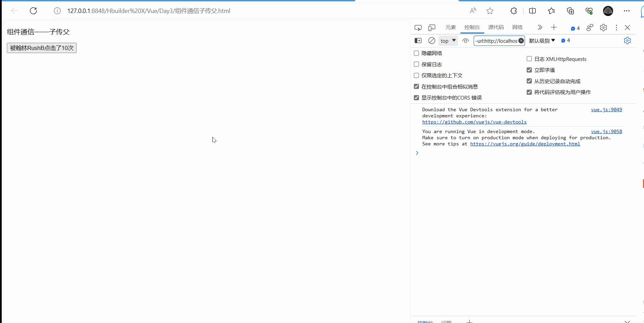The height and width of the screenshot is (323, 644).
Task: Disable the 将代码评估视为用户操作 checkbox
Action: coord(529,92)
